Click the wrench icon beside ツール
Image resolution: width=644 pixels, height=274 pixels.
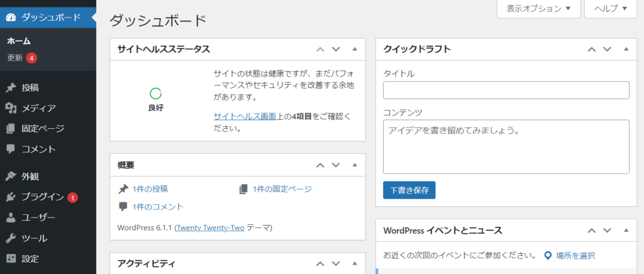pyautogui.click(x=11, y=239)
